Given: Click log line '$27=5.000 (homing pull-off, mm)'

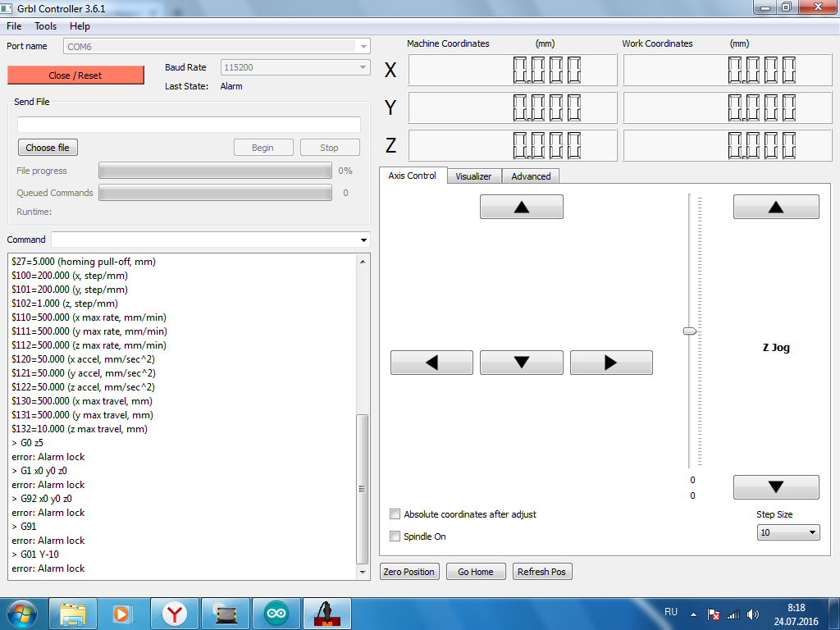Looking at the screenshot, I should tap(84, 262).
